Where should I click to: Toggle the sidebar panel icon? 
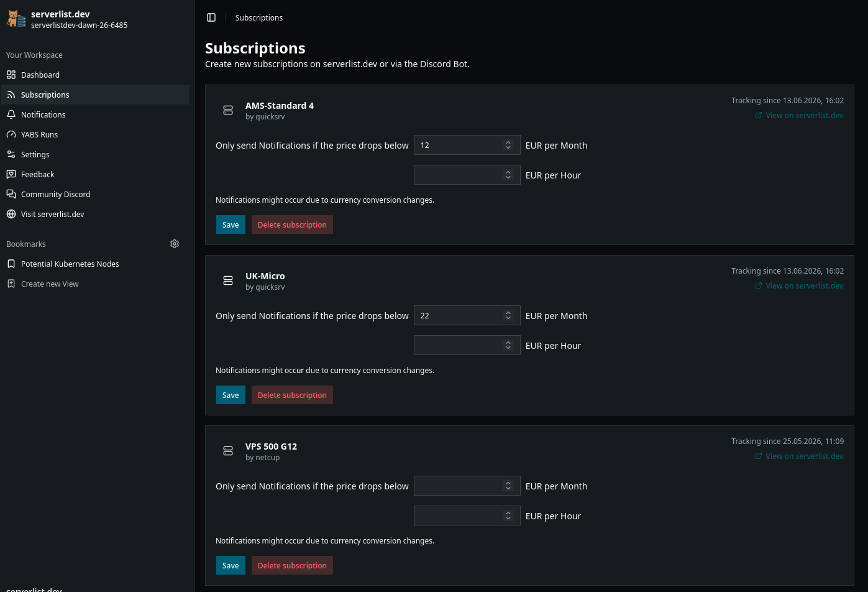point(211,17)
